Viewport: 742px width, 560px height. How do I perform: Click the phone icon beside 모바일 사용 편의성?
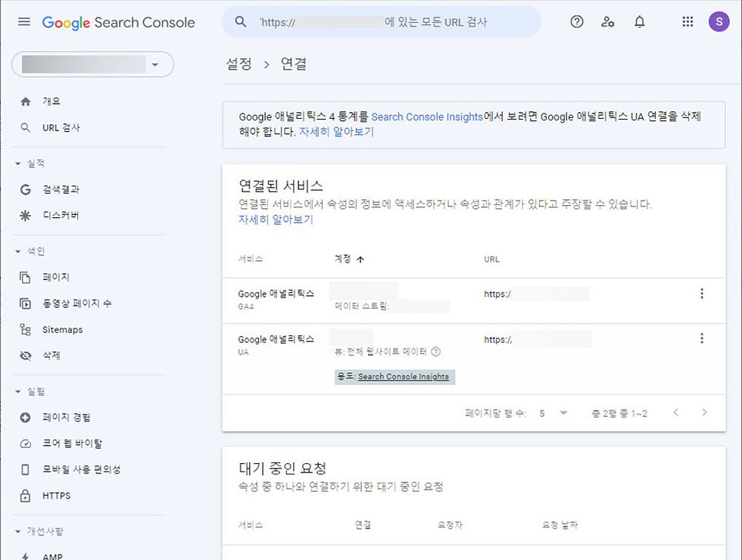(26, 470)
